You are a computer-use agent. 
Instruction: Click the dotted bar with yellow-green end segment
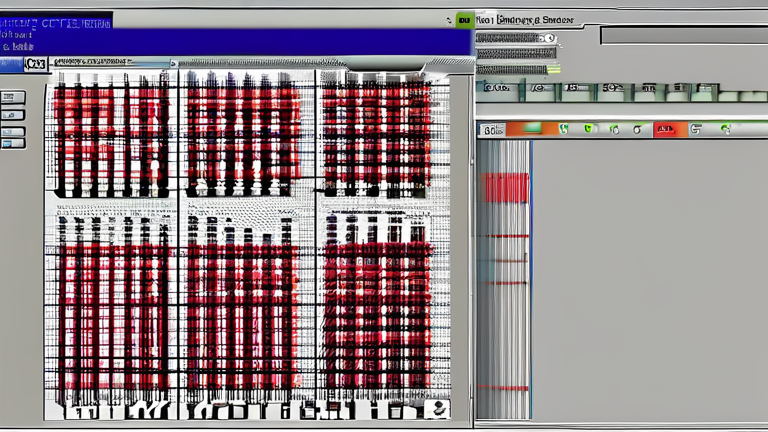518,70
